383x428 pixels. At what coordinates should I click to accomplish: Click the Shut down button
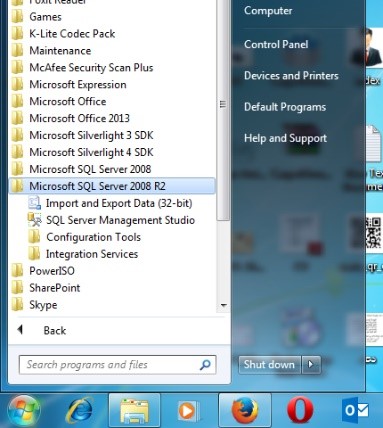[x=270, y=364]
